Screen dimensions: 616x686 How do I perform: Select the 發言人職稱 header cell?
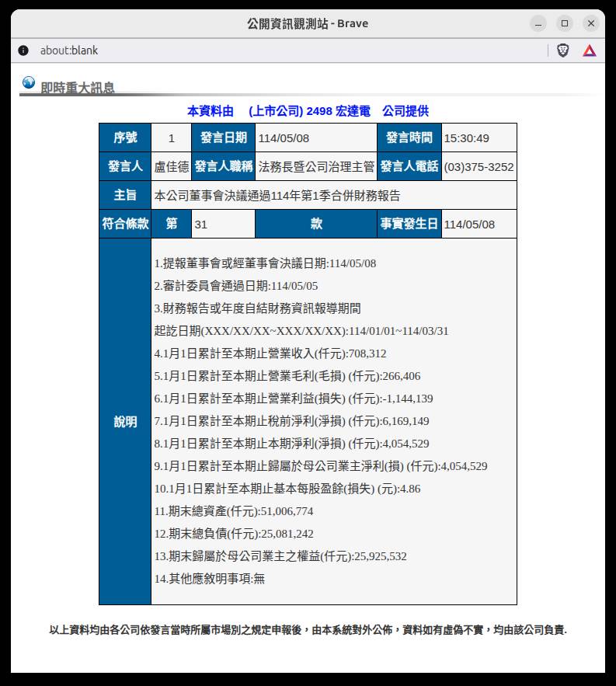(223, 166)
